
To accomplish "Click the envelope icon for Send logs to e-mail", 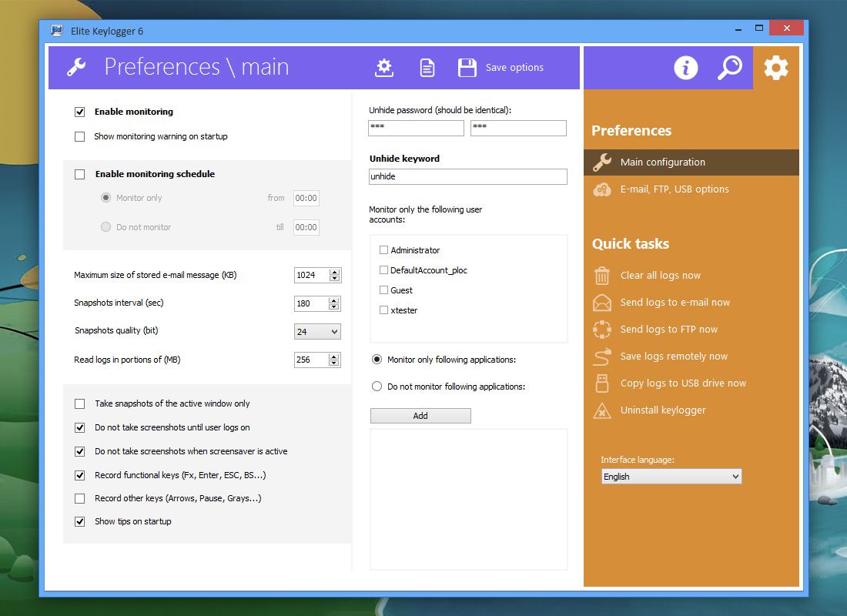I will tap(601, 303).
